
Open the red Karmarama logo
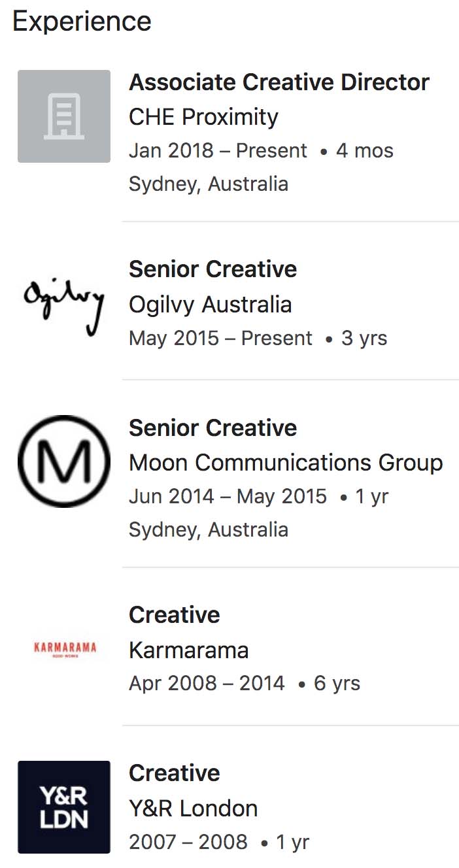[x=64, y=649]
